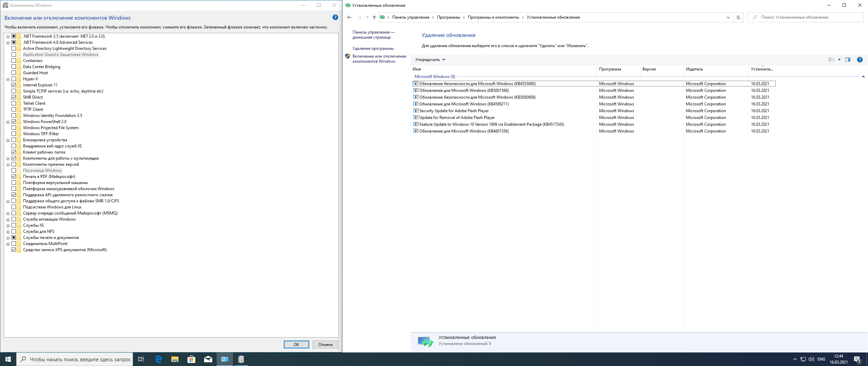The height and width of the screenshot is (366, 868).
Task: Open the Упорядочить dropdown
Action: (x=430, y=60)
